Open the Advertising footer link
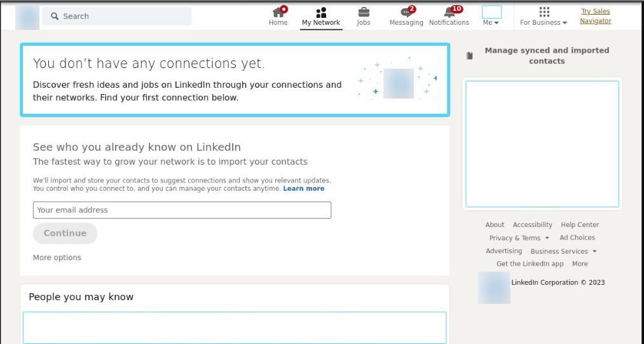Viewport: 644px width, 344px height. 504,251
